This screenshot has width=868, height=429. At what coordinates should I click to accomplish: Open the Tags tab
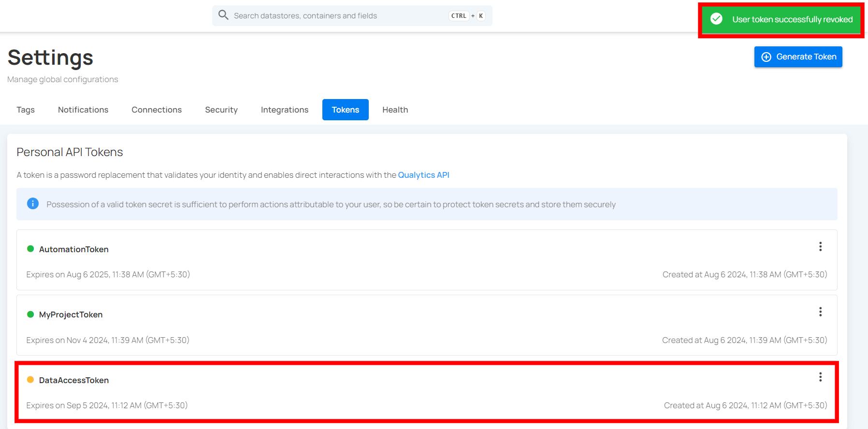pyautogui.click(x=26, y=110)
